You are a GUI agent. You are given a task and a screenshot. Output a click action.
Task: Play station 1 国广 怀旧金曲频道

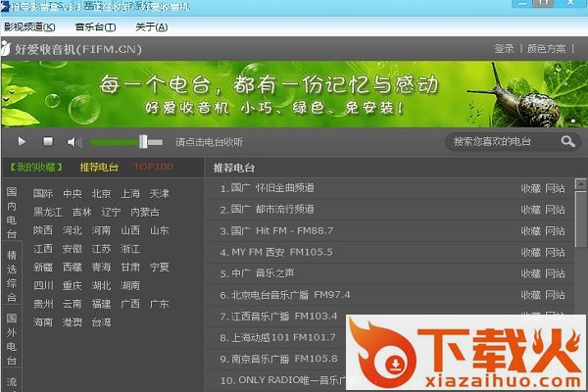click(267, 188)
